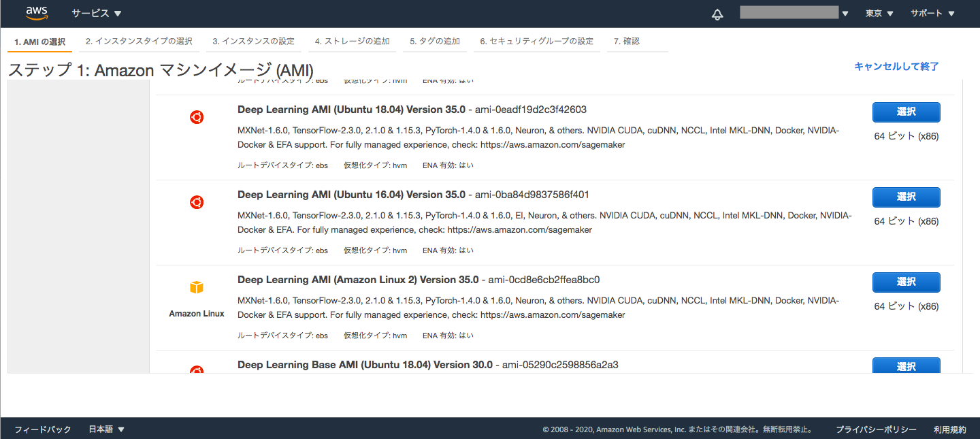
Task: Click ステップ 1: Amazon マシンイメージ heading
Action: pyautogui.click(x=161, y=70)
